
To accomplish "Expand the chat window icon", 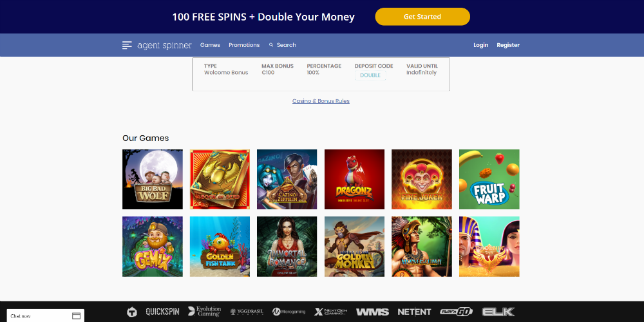I will coord(77,316).
